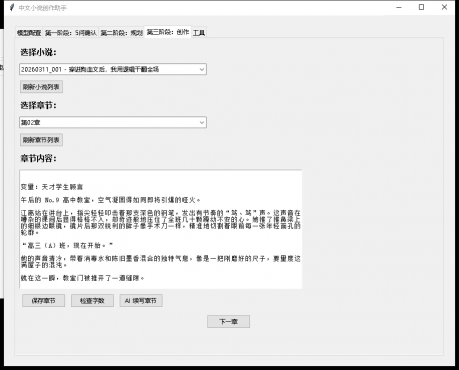Close the application window
Image resolution: width=459 pixels, height=370 pixels.
pos(444,7)
